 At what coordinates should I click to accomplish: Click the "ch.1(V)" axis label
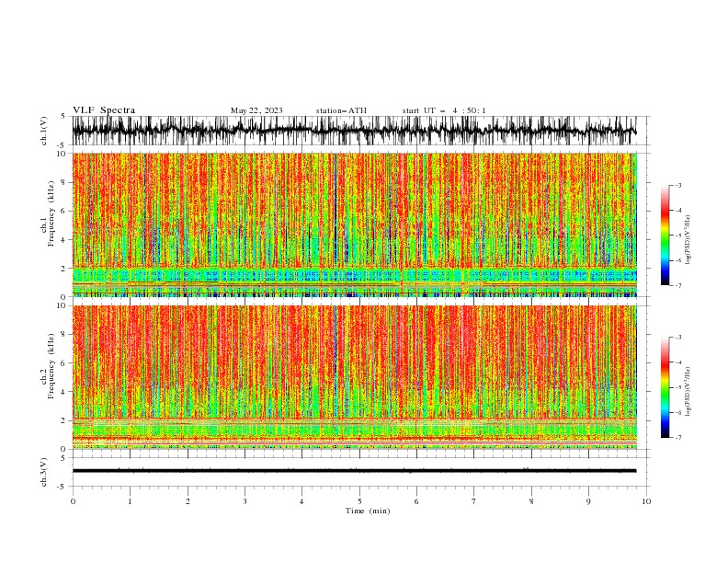point(44,131)
